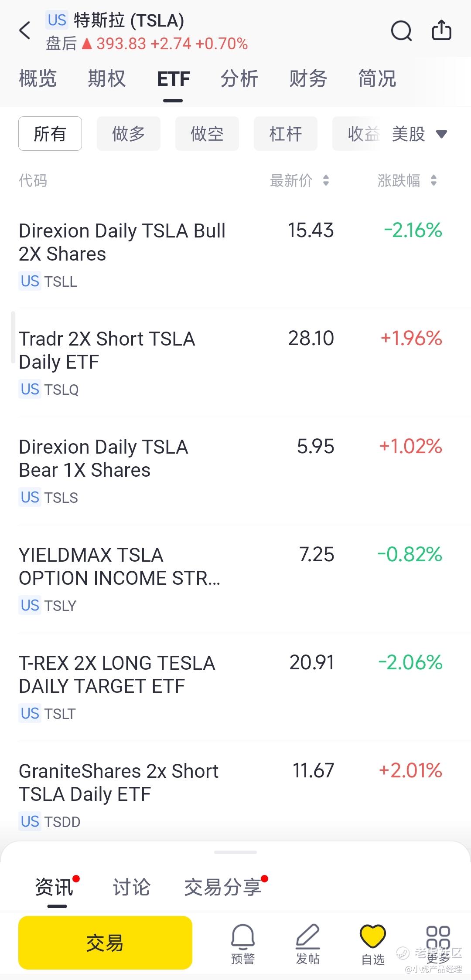Select the 杠杆 filter chip

coord(286,134)
